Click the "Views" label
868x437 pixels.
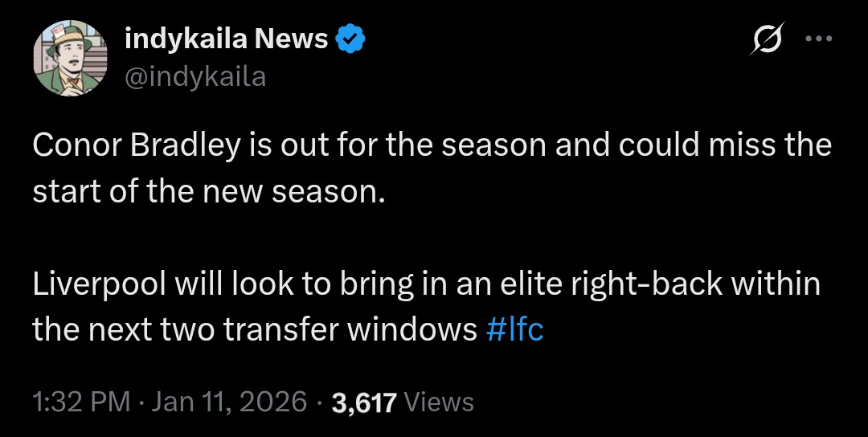click(x=440, y=401)
